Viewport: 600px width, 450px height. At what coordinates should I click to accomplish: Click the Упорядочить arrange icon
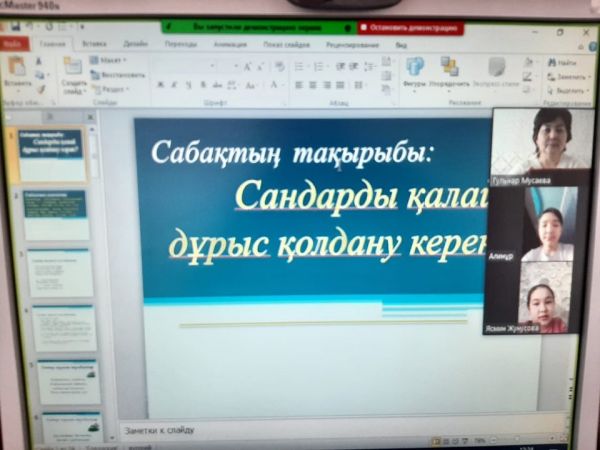[x=451, y=69]
